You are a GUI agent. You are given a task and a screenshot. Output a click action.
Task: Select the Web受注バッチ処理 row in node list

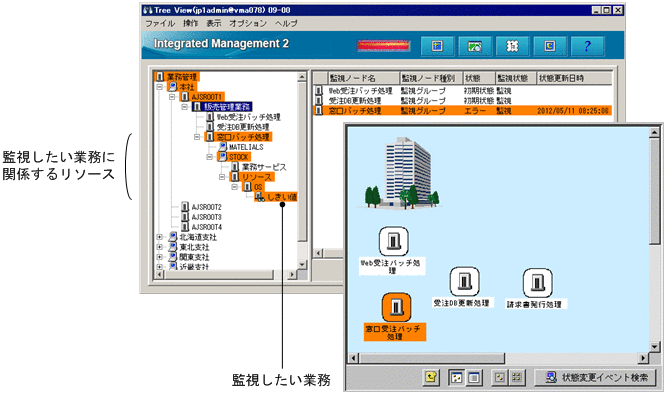pyautogui.click(x=463, y=91)
